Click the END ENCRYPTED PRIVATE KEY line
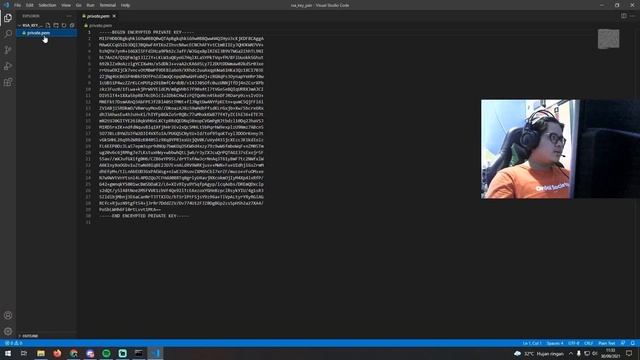 click(x=144, y=216)
